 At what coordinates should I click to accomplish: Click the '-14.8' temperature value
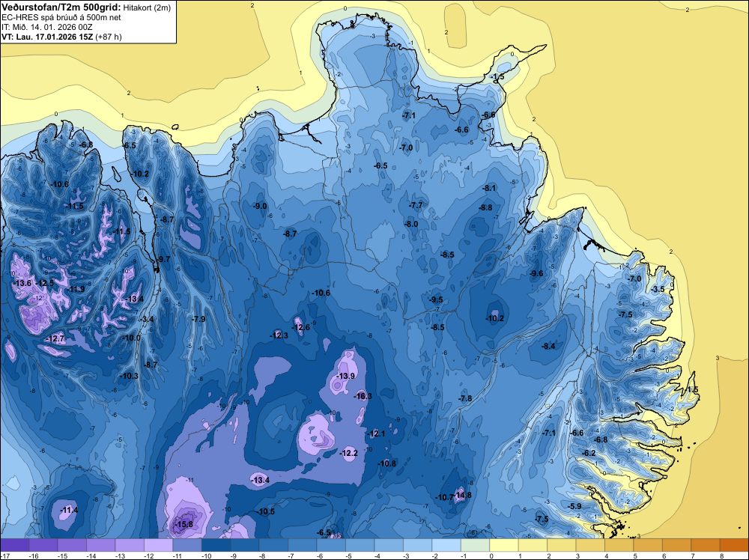(462, 495)
